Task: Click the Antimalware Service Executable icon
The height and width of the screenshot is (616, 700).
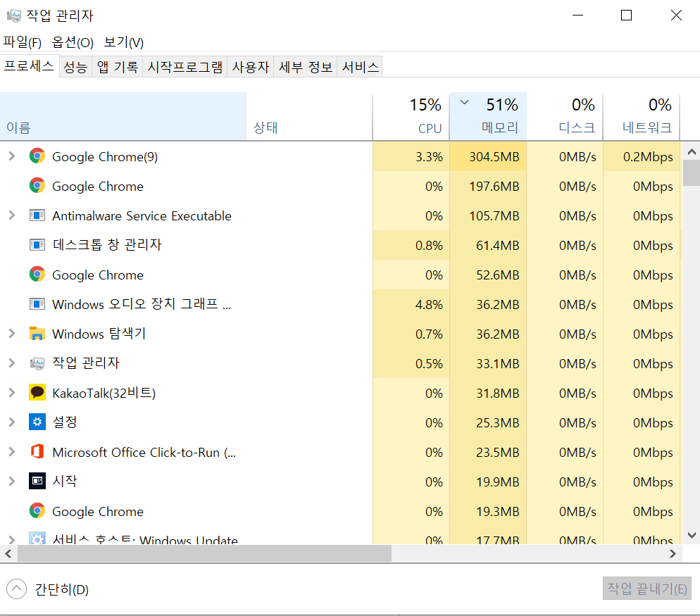Action: [37, 215]
